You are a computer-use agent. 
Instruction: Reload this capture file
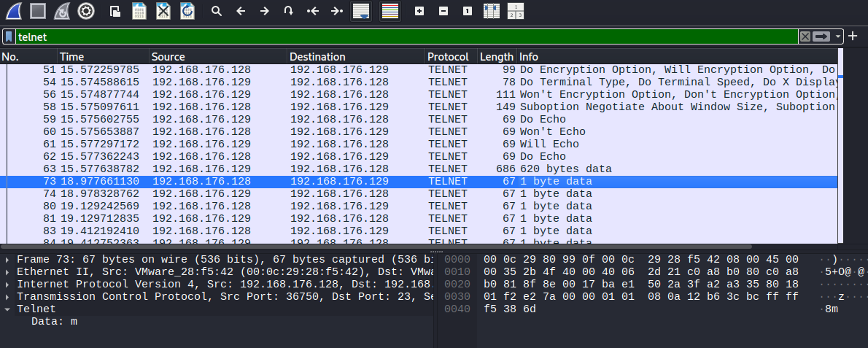pyautogui.click(x=187, y=11)
